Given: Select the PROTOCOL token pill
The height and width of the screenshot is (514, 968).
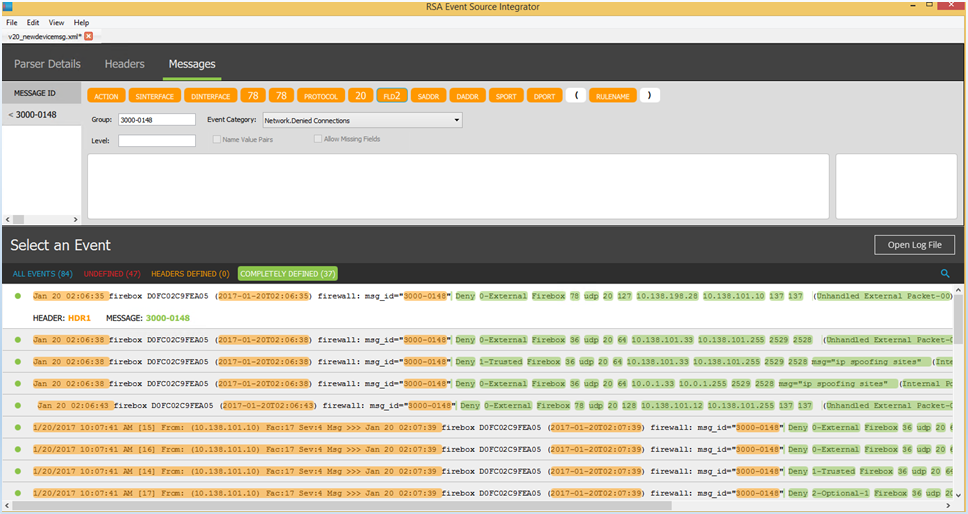Looking at the screenshot, I should coord(320,96).
